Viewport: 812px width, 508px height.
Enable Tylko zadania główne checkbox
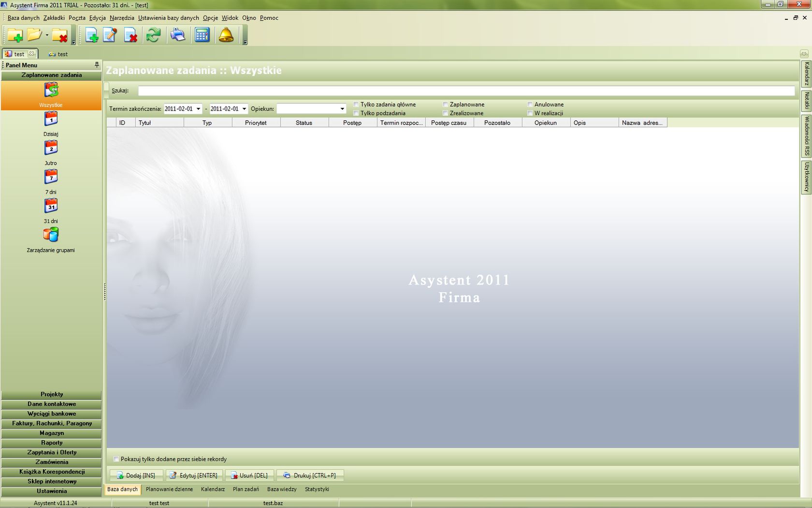point(356,105)
